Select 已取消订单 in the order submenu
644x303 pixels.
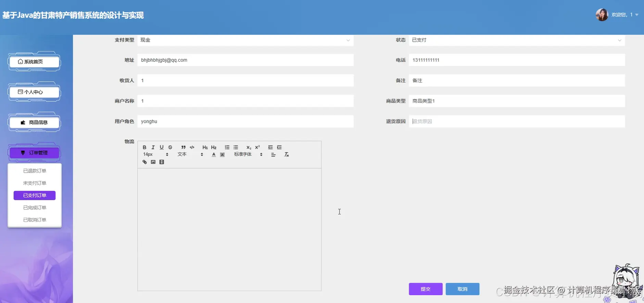point(35,220)
